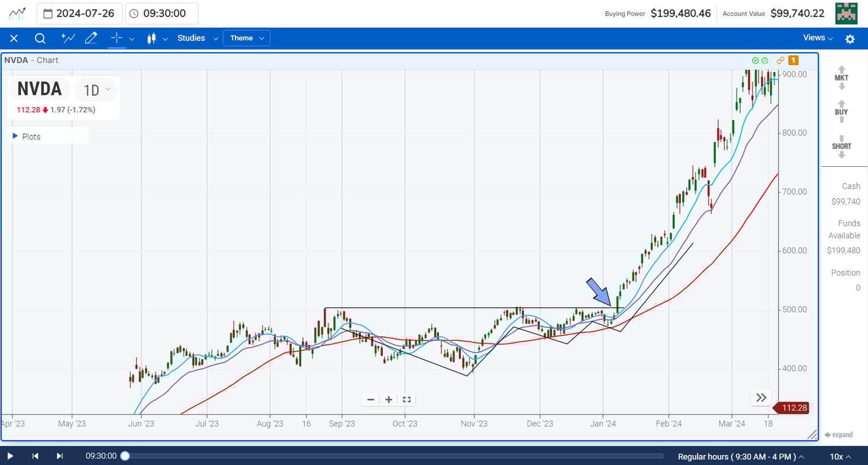
Task: Select the magnifier search tool
Action: pos(40,38)
